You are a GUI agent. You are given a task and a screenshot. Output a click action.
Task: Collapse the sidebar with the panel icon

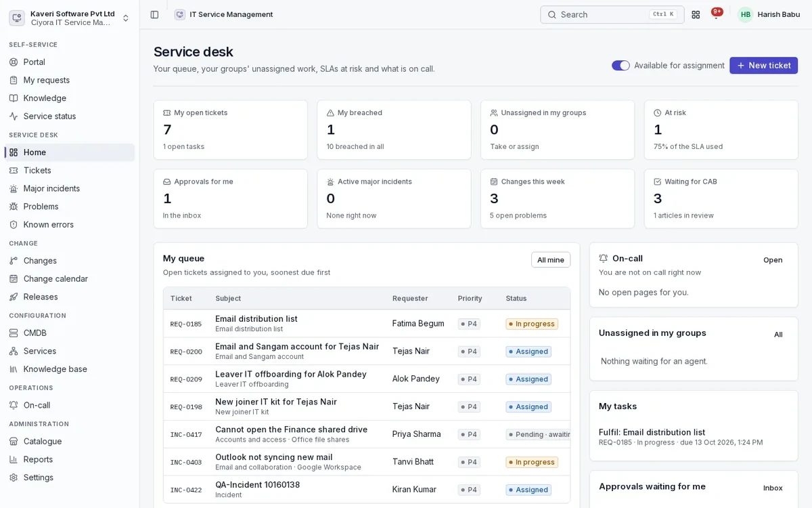coord(154,14)
